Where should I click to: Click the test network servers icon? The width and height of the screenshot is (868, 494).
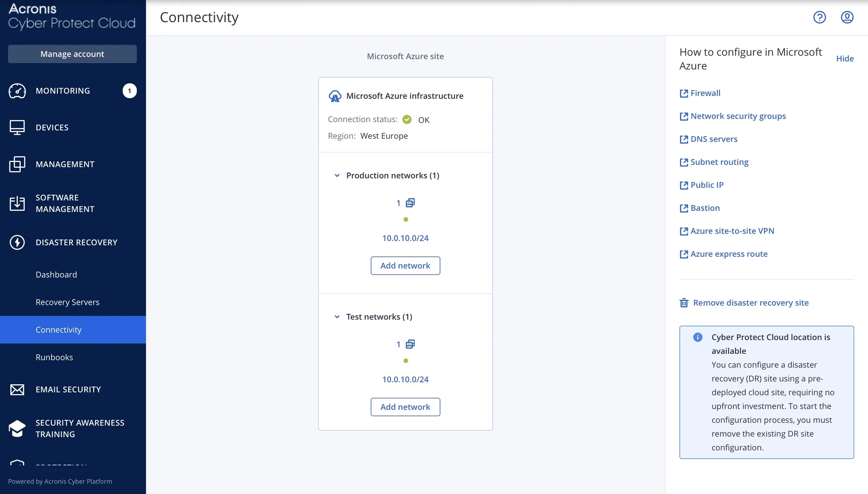click(x=410, y=344)
